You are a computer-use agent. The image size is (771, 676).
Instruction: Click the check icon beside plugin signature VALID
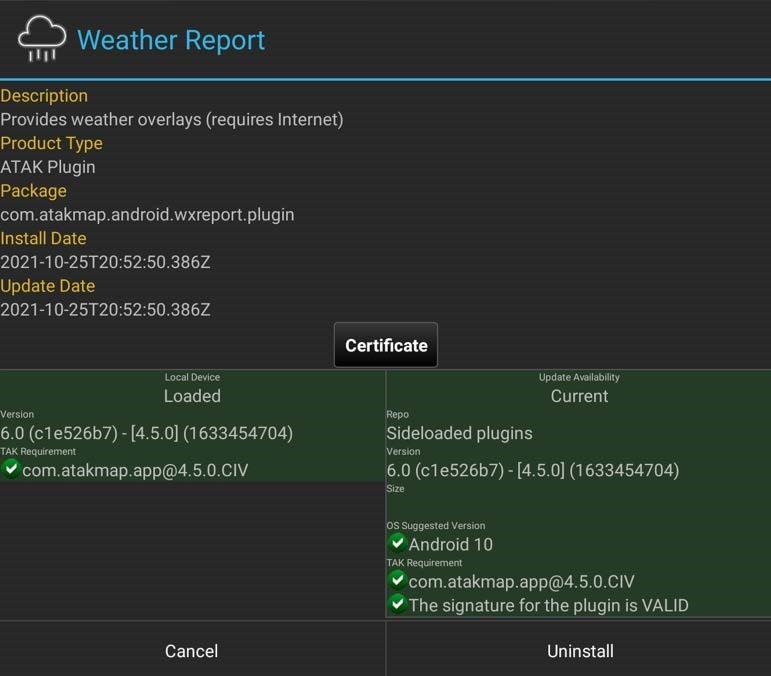point(397,604)
